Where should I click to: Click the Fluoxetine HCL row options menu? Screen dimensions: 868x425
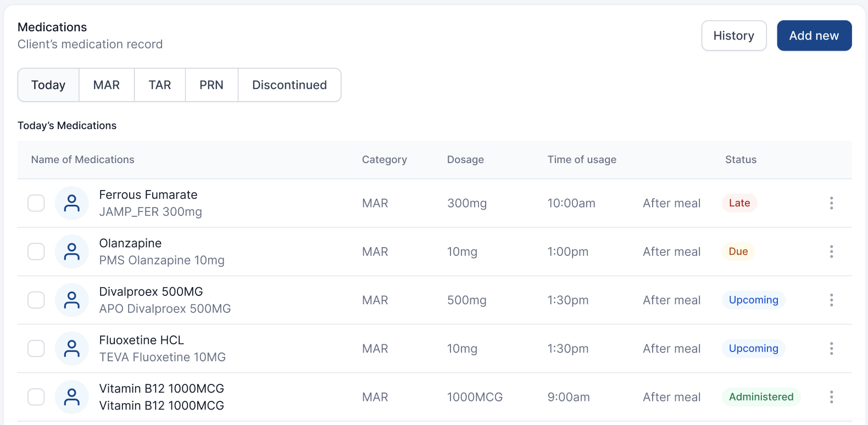click(831, 348)
